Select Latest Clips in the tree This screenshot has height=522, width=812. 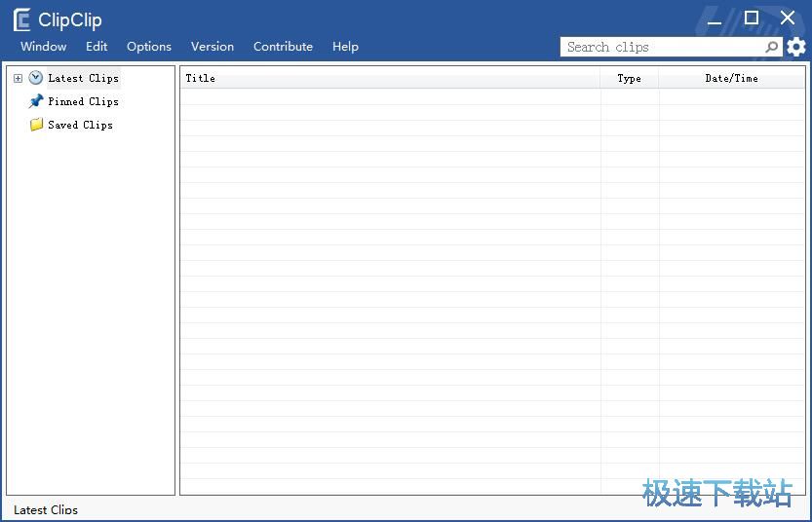[x=84, y=78]
